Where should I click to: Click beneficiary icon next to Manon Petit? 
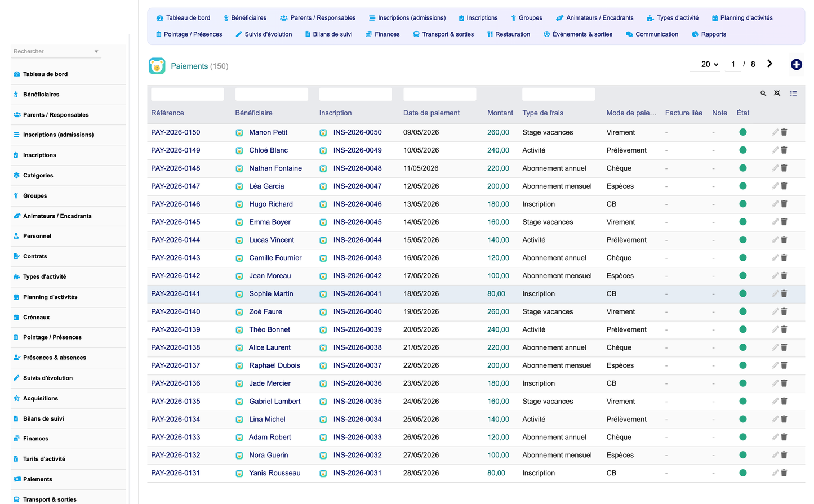click(x=239, y=133)
